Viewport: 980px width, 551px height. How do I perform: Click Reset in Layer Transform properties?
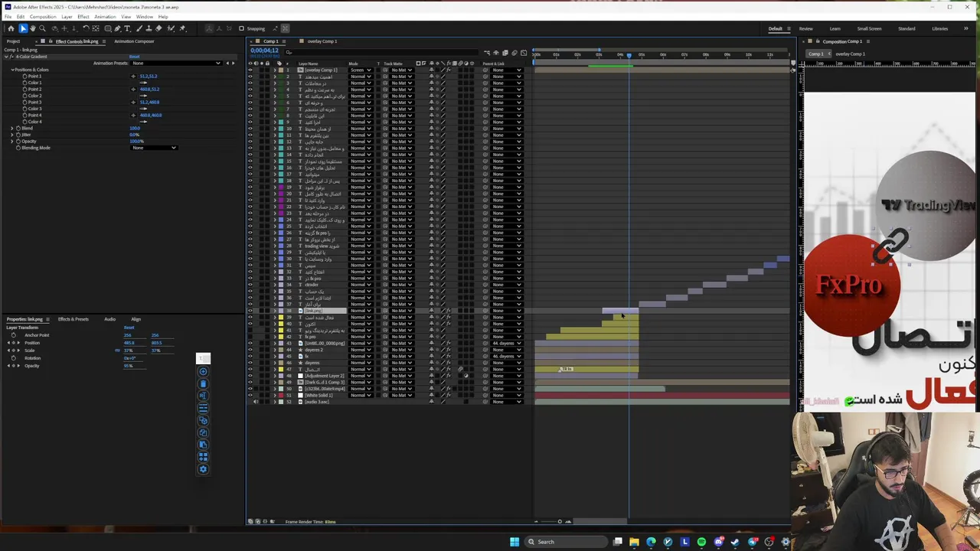coord(129,328)
